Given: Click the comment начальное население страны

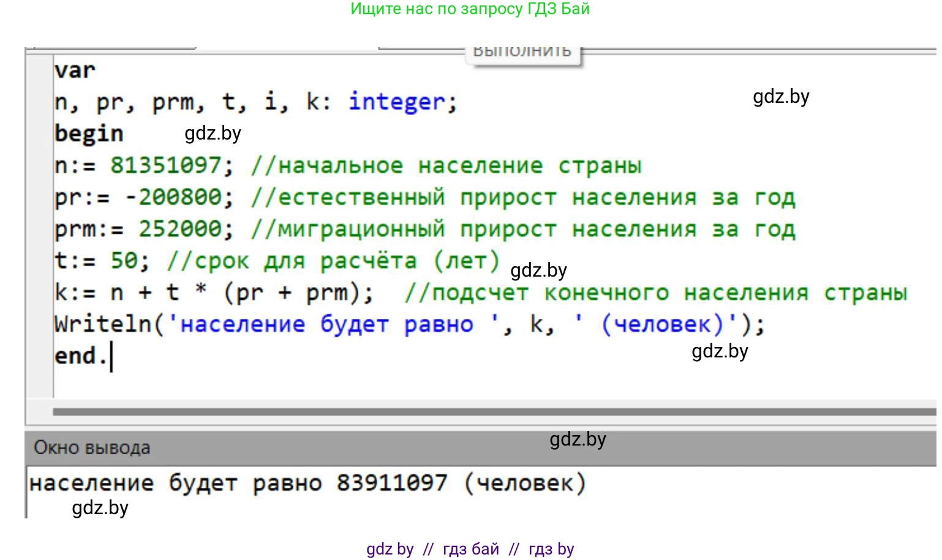Looking at the screenshot, I should 446,165.
